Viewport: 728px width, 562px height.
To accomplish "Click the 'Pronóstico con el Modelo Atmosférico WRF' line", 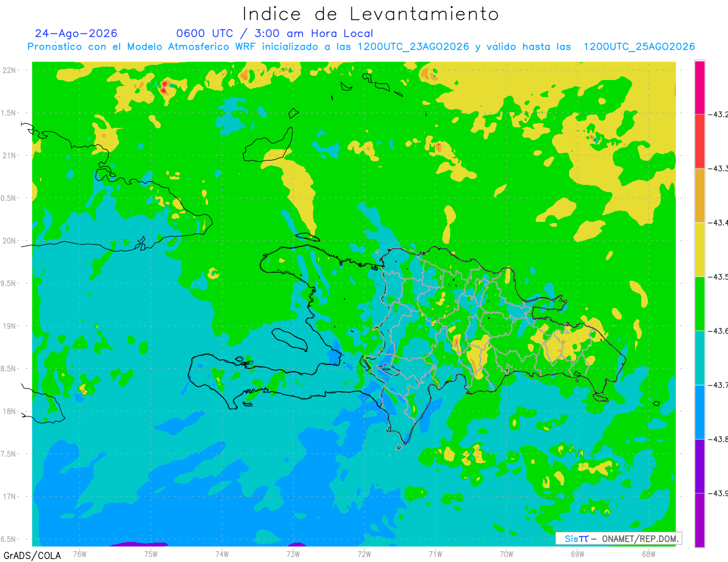I will click(361, 47).
